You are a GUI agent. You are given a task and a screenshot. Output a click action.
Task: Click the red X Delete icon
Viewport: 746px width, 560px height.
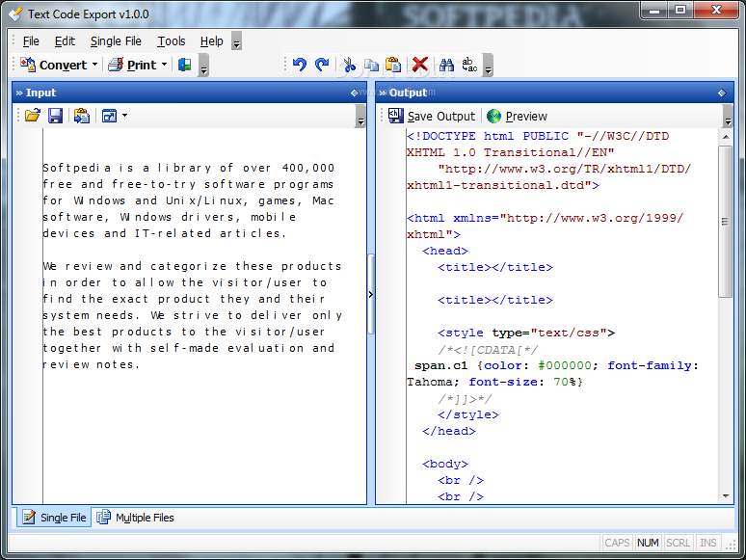pyautogui.click(x=420, y=65)
